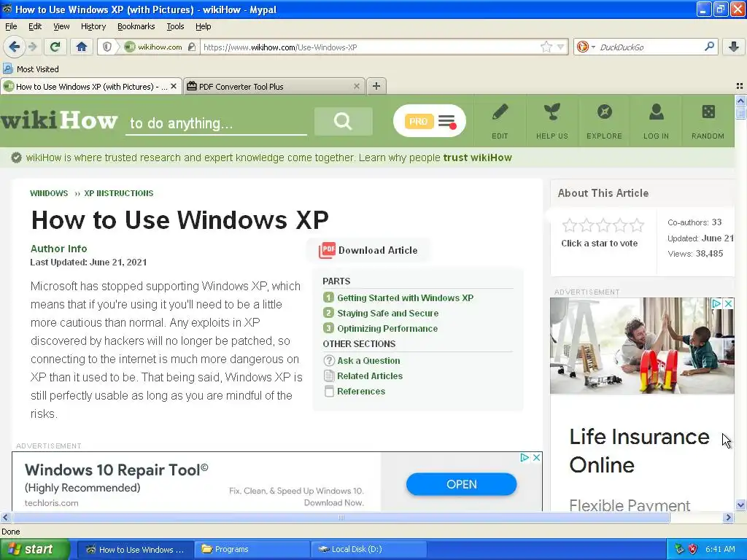
Task: Open Related Articles section
Action: 370,376
